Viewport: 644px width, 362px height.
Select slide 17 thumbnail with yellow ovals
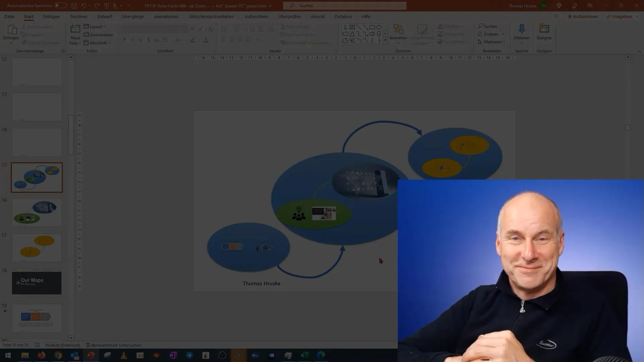pos(37,248)
